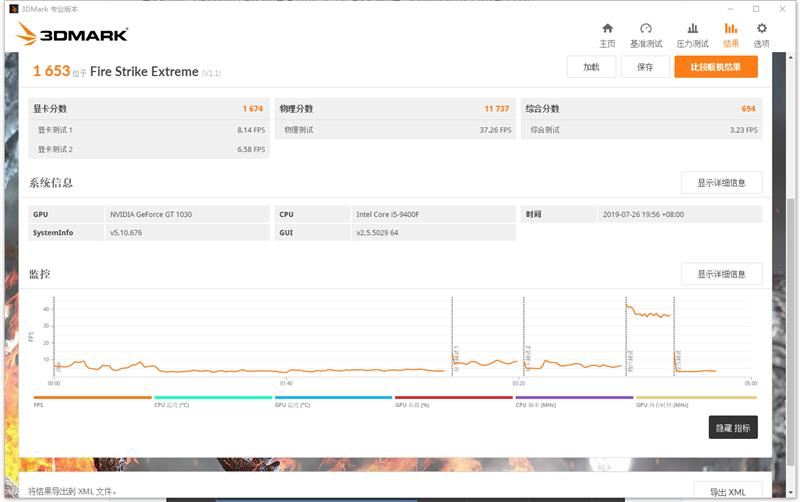Click the timestamp 2019-07-26 19:56 +08:00

point(680,214)
